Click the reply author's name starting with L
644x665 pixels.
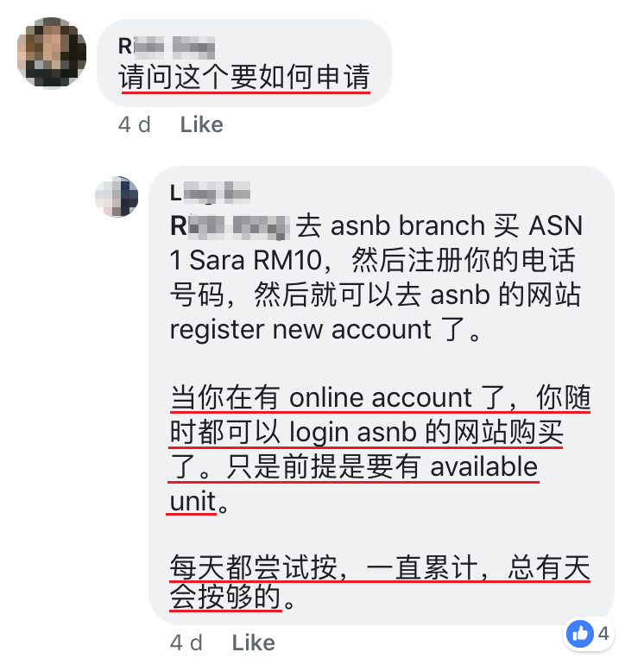[210, 193]
